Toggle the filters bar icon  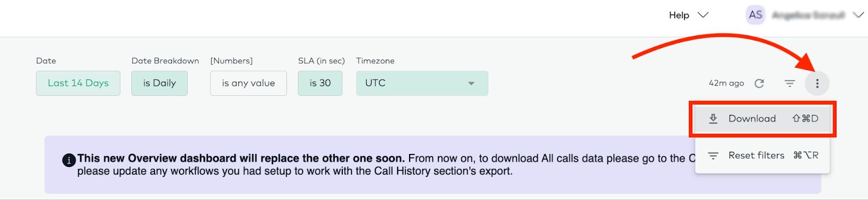[789, 83]
